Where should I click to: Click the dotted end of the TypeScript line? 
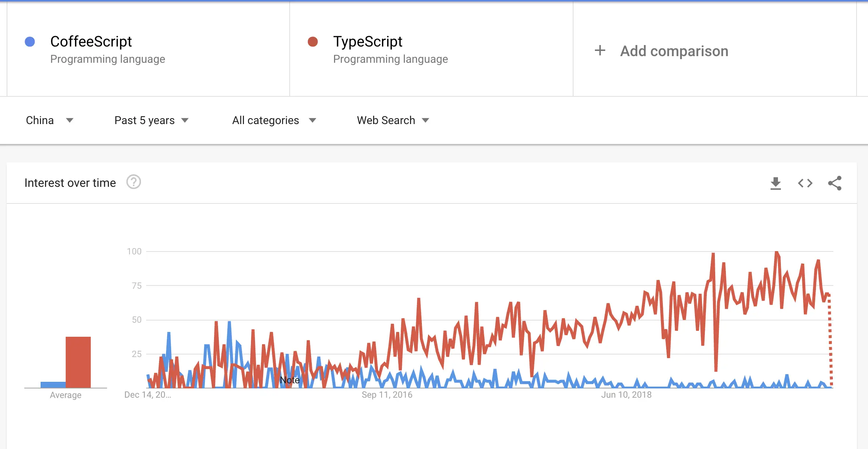coord(830,340)
